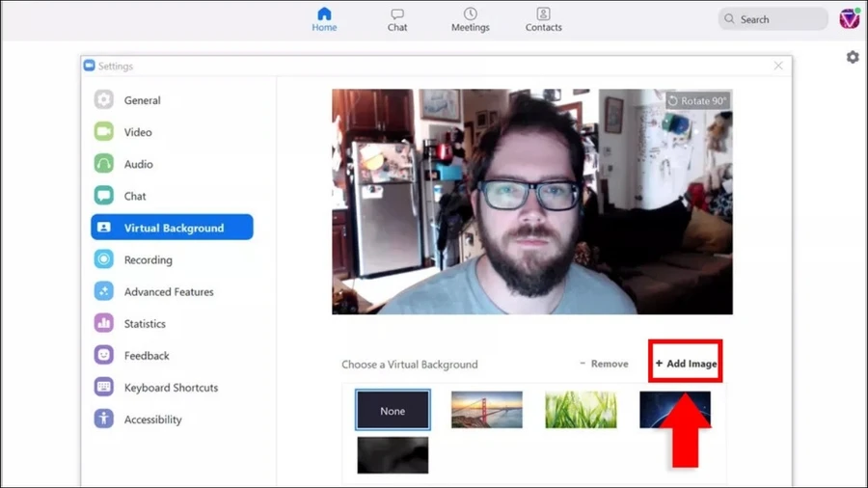Click the Statistics label in sidebar

pyautogui.click(x=145, y=324)
